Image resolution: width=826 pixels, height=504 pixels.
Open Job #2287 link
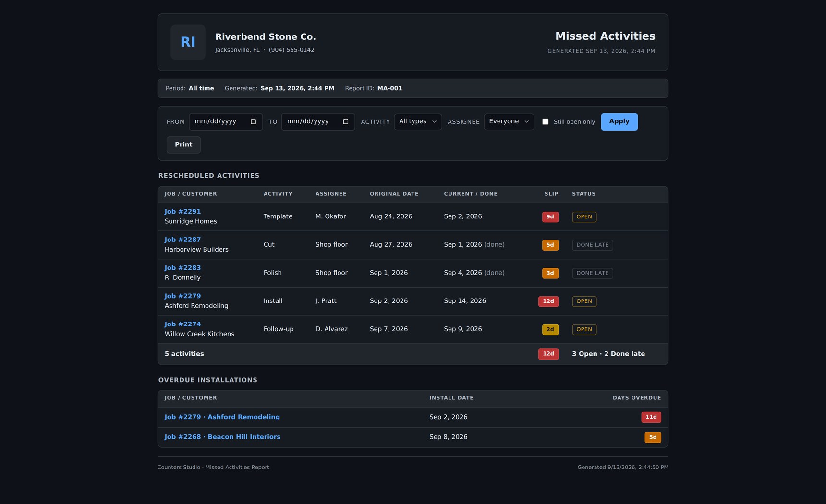(x=182, y=240)
